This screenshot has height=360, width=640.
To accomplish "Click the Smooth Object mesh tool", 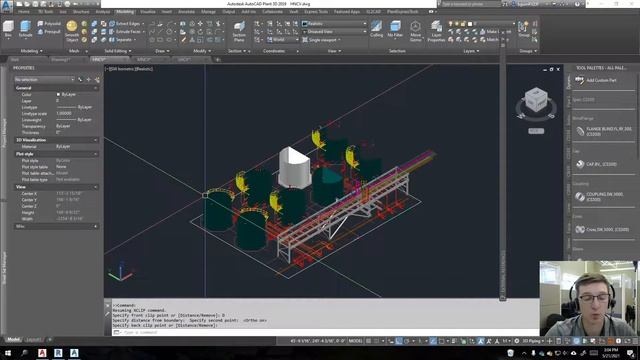I will coord(71,31).
